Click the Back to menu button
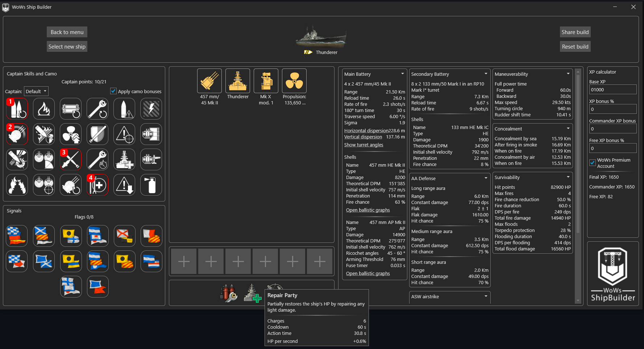This screenshot has width=644, height=349. click(67, 32)
